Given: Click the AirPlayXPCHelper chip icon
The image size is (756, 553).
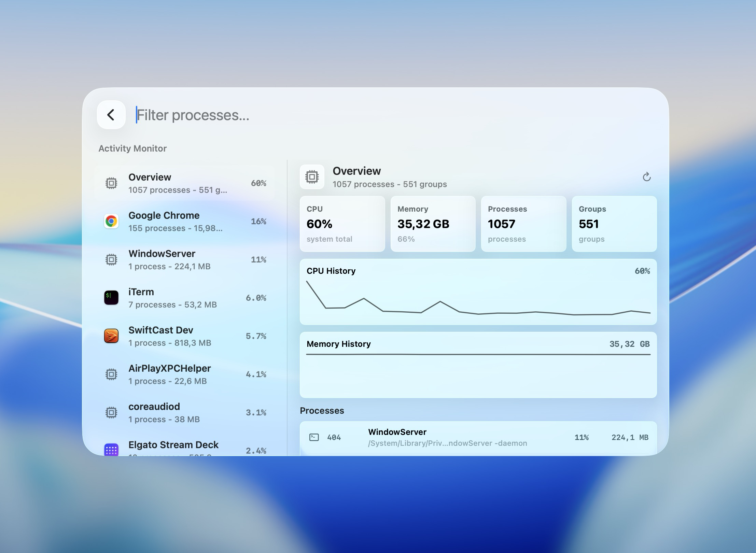Looking at the screenshot, I should (111, 374).
